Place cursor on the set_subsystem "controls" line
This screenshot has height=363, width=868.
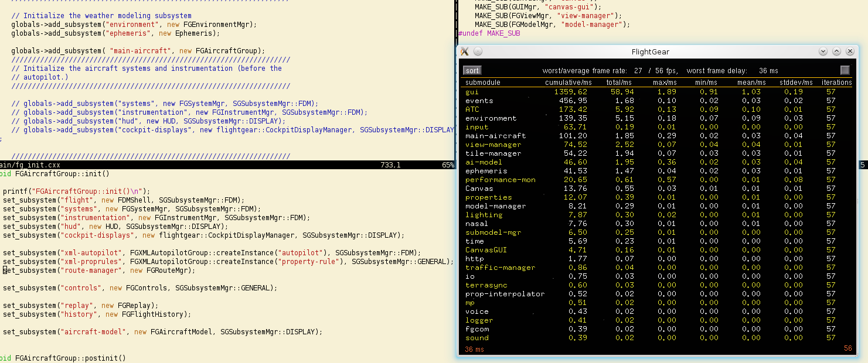[140, 288]
